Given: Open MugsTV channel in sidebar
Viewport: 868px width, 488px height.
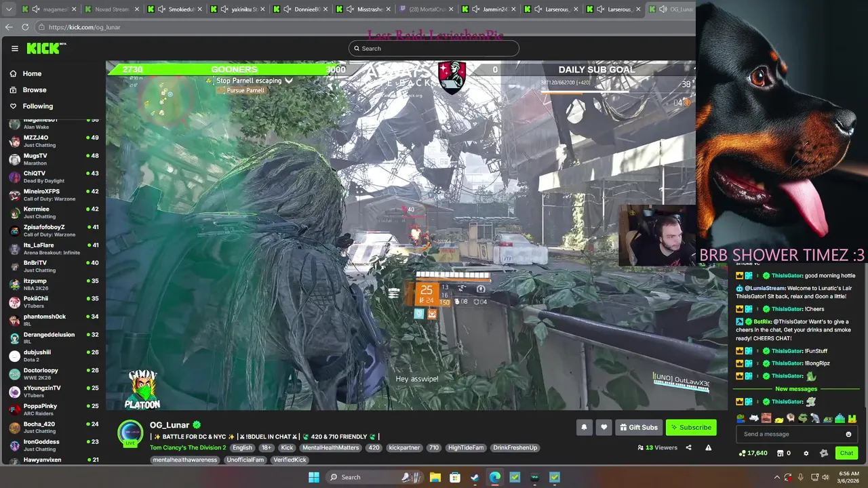Looking at the screenshot, I should [x=53, y=159].
